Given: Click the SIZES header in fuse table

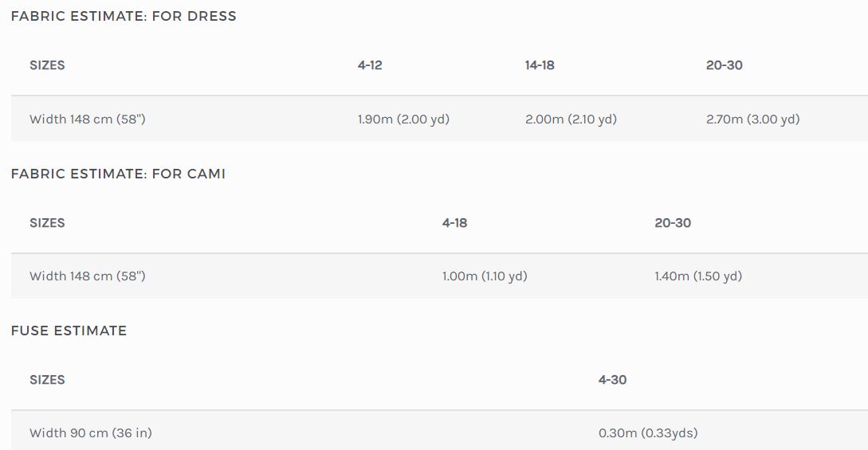Looking at the screenshot, I should (47, 380).
